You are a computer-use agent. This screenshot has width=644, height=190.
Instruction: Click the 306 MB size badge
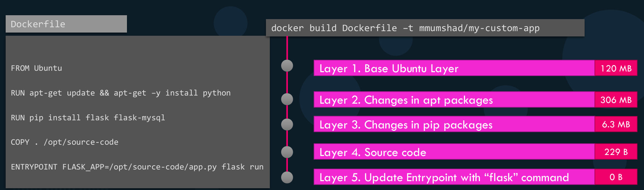tap(616, 100)
